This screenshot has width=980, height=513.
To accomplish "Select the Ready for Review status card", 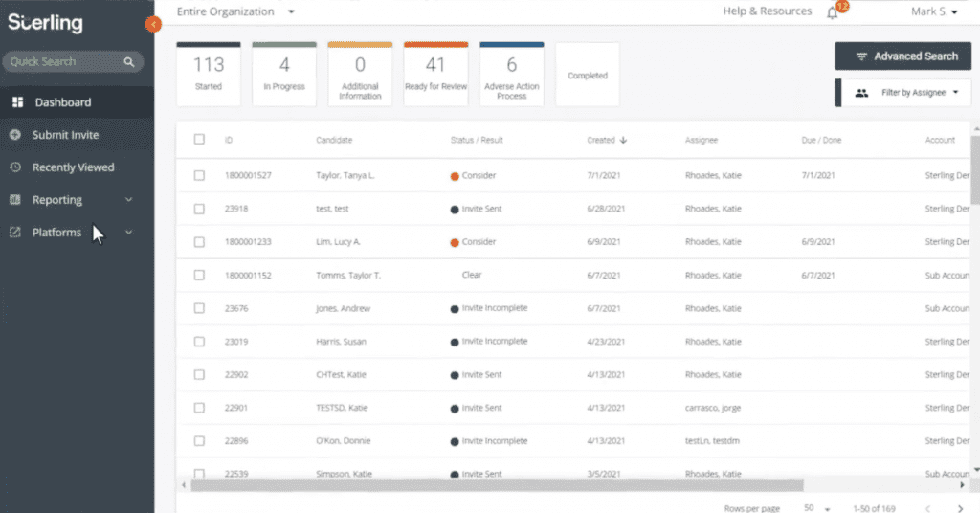I will tap(435, 74).
